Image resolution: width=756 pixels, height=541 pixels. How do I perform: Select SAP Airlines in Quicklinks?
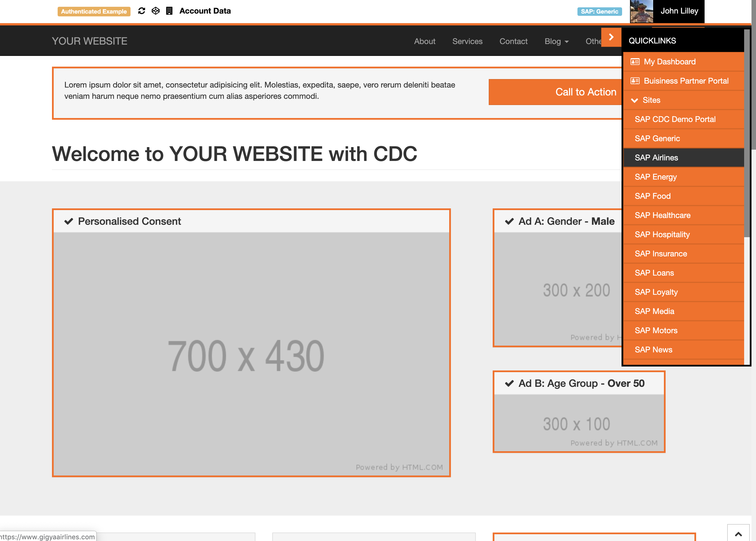[656, 158]
